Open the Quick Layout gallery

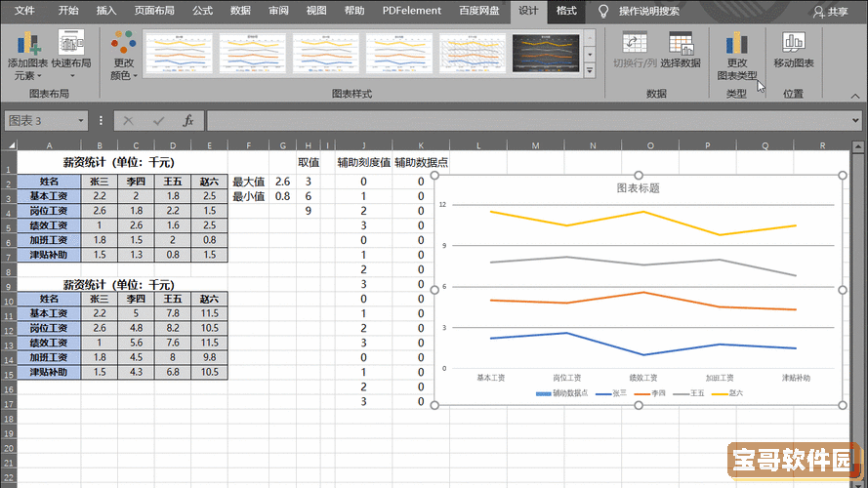(x=71, y=55)
